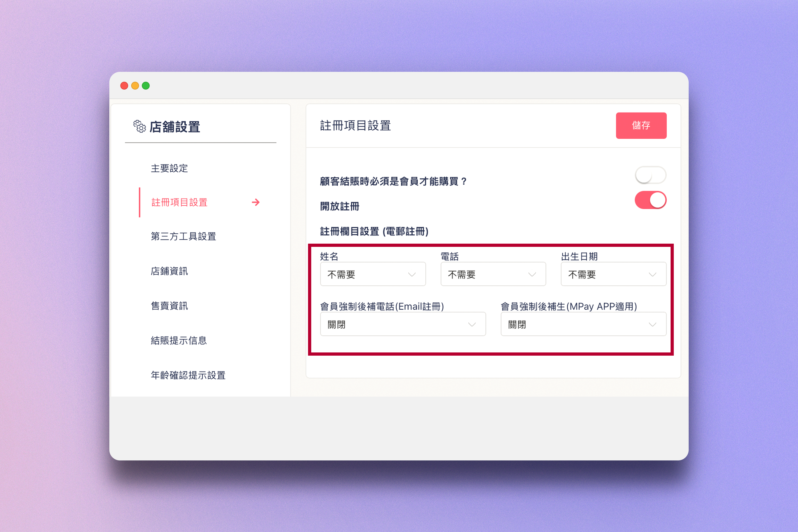Go to 主要設定 in sidebar
798x532 pixels.
click(x=169, y=168)
